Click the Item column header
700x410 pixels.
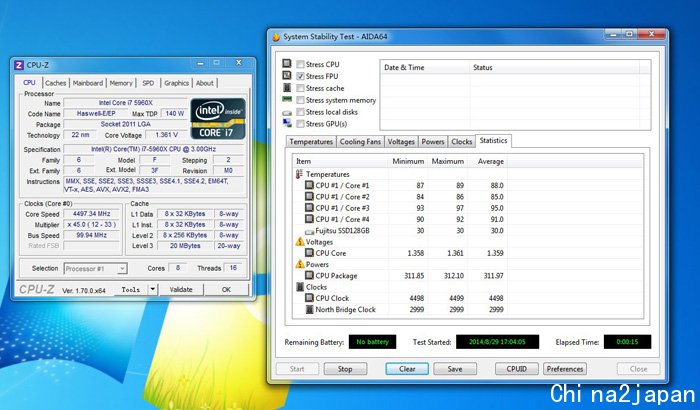click(x=341, y=161)
